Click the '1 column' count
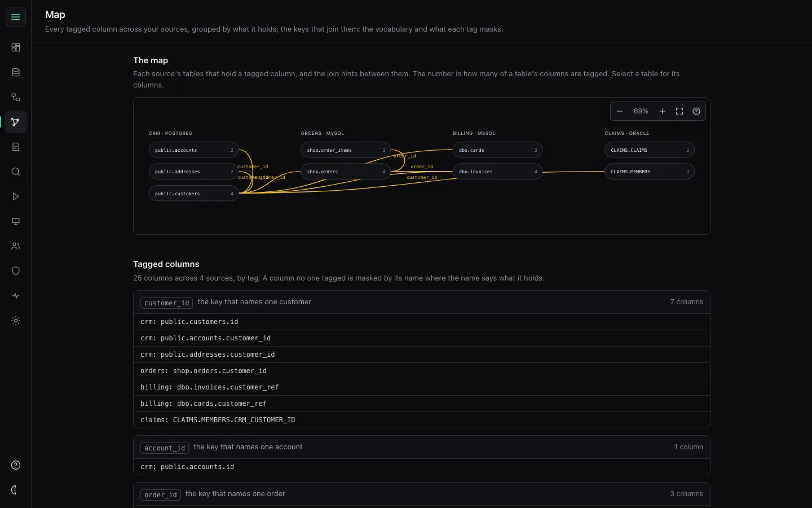Image resolution: width=812 pixels, height=508 pixels. [x=689, y=447]
